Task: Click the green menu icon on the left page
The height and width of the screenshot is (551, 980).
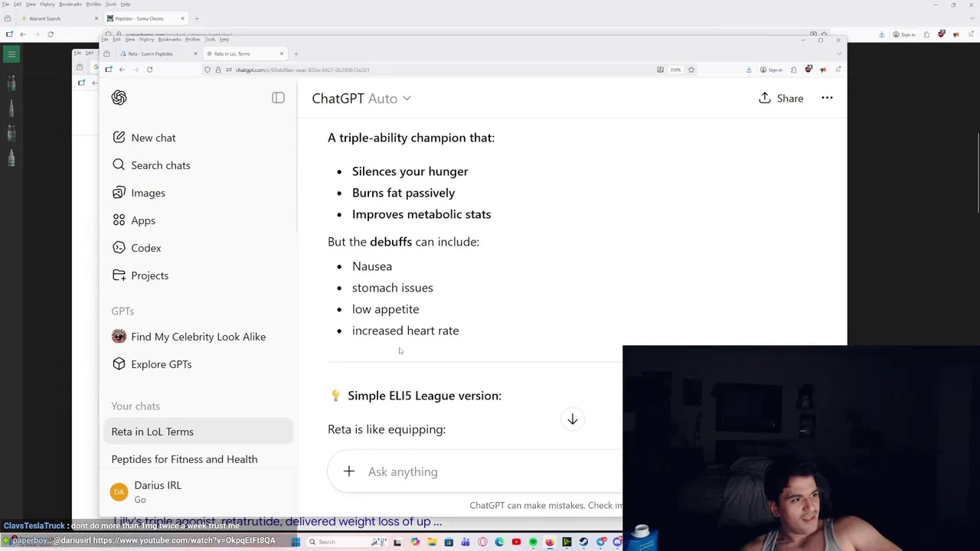Action: point(11,54)
